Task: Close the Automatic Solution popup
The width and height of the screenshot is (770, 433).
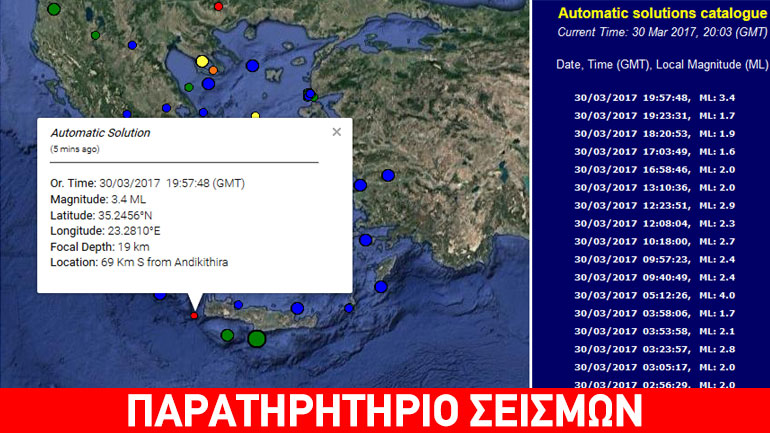Action: coord(336,132)
